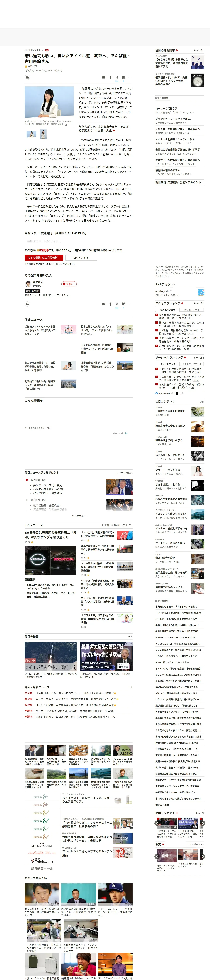Open the 友だちができ、夫とも出会えた link

point(103,129)
